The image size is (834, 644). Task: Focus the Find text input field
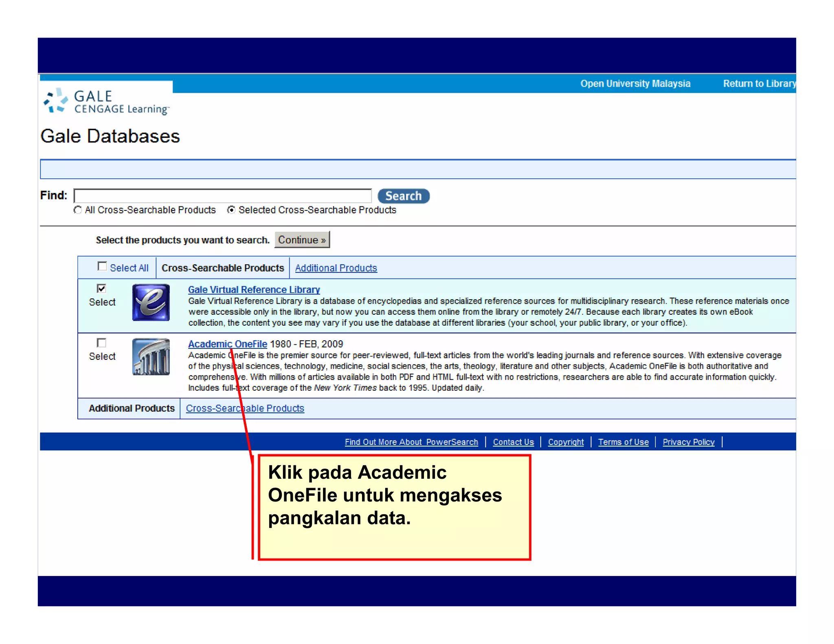coord(223,195)
